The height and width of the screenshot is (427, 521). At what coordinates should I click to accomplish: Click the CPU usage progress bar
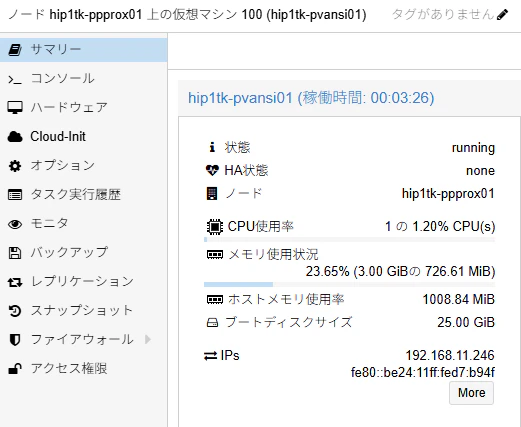point(349,240)
